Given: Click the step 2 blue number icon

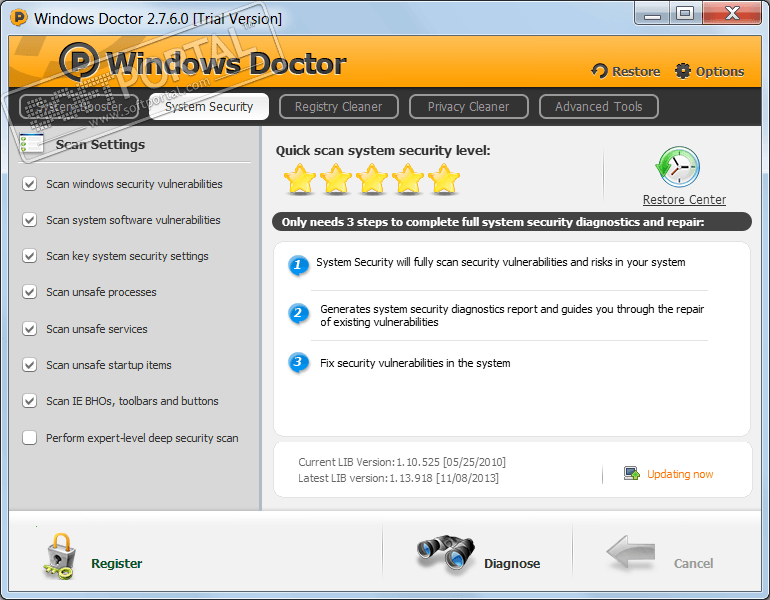Looking at the screenshot, I should pos(298,313).
